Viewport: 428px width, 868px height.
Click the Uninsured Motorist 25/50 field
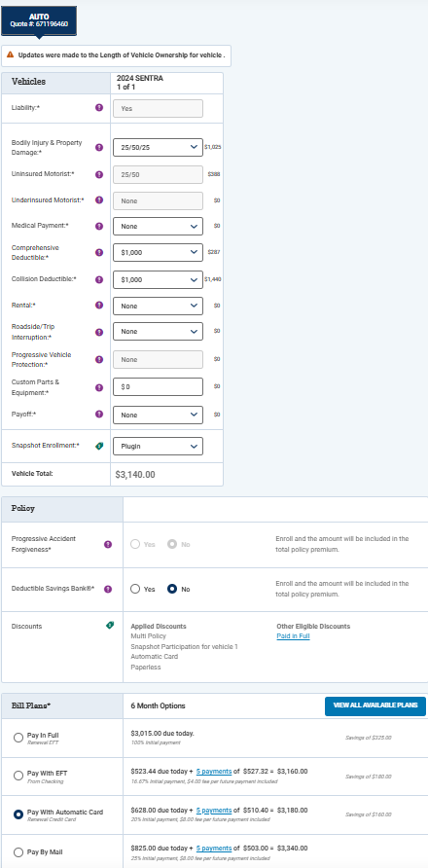(x=158, y=174)
